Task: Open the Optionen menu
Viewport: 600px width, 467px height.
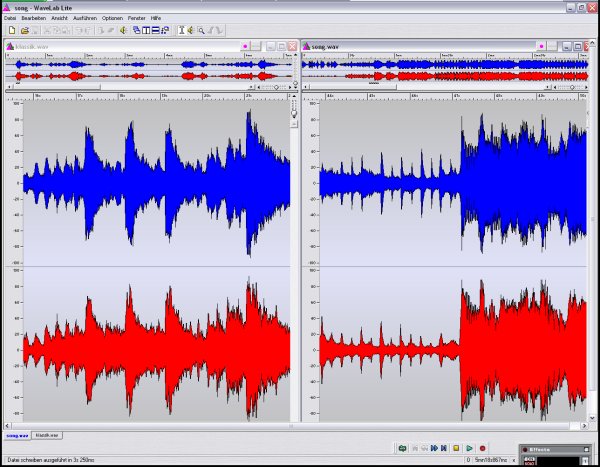Action: pyautogui.click(x=112, y=18)
